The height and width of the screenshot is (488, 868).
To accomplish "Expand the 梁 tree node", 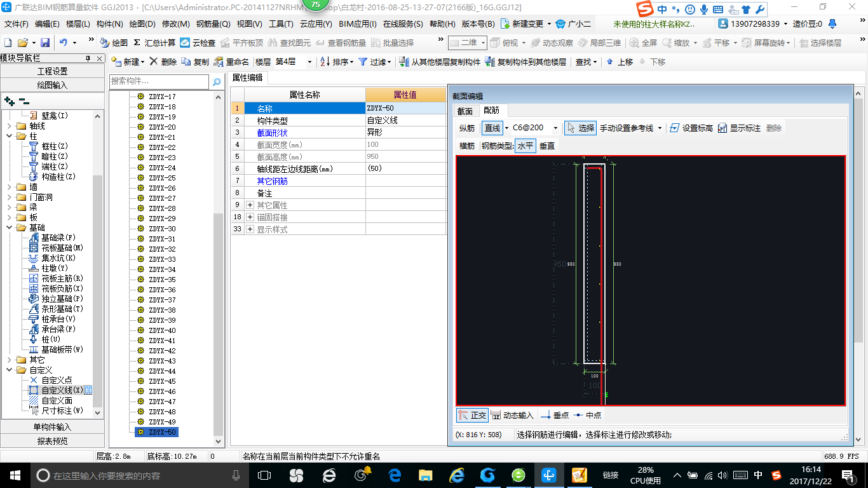I will [10, 207].
